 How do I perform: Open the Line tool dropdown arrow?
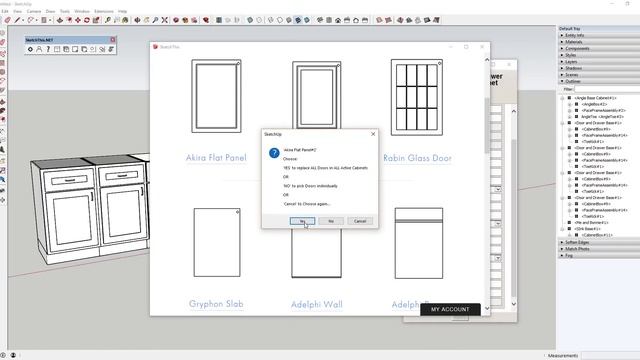(x=23, y=20)
